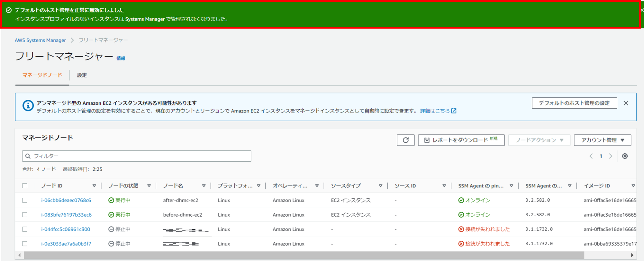Screen dimensions: 644x261
Task: Sort by ノード名 column arrow
Action: [204, 186]
